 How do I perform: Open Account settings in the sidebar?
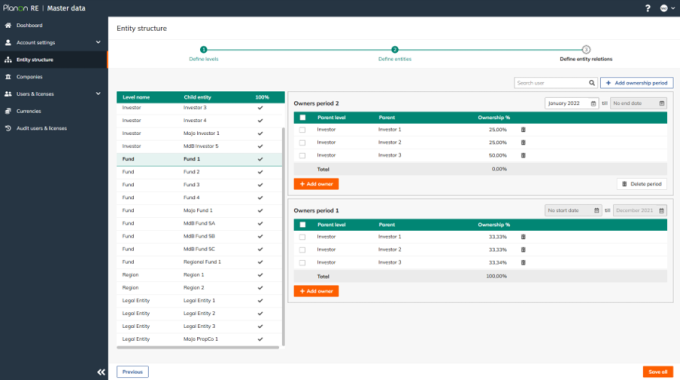tap(36, 43)
